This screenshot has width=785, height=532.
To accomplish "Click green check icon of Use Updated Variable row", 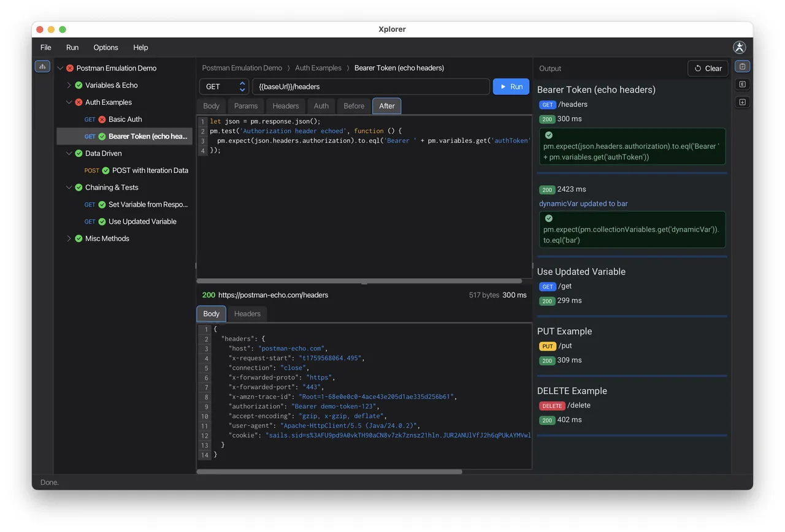I will tap(102, 221).
